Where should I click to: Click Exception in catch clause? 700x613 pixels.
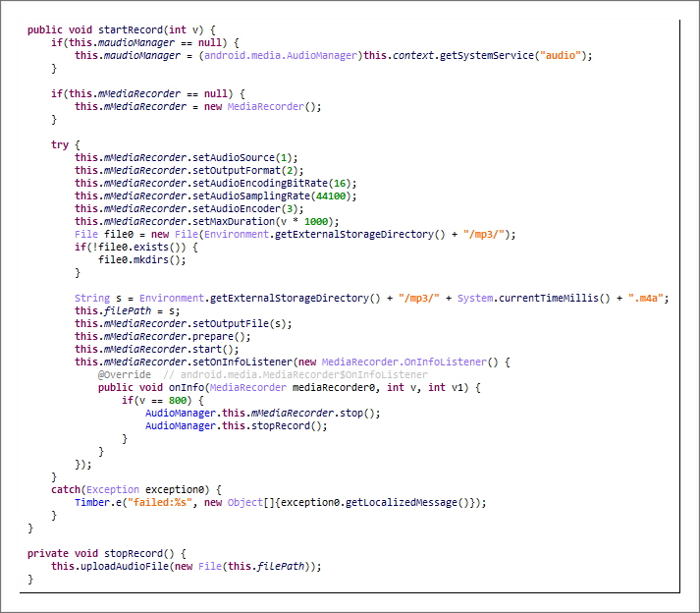click(x=113, y=489)
